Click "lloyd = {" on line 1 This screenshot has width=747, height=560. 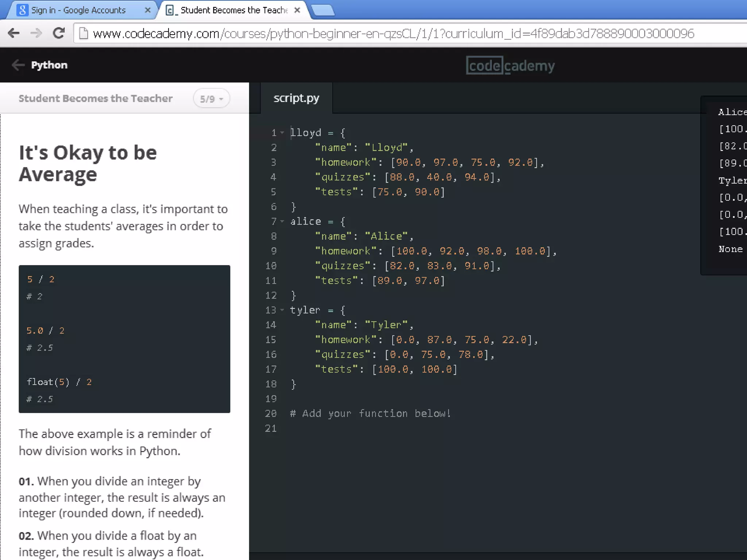click(x=318, y=133)
